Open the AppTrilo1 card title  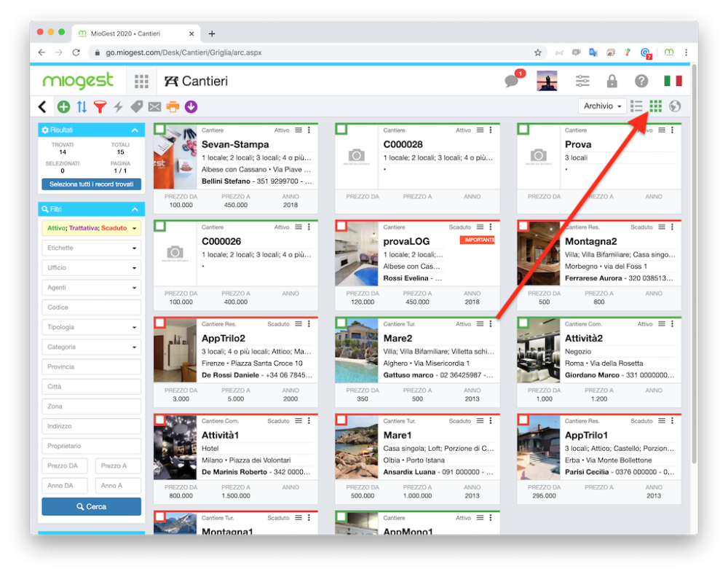tap(586, 435)
